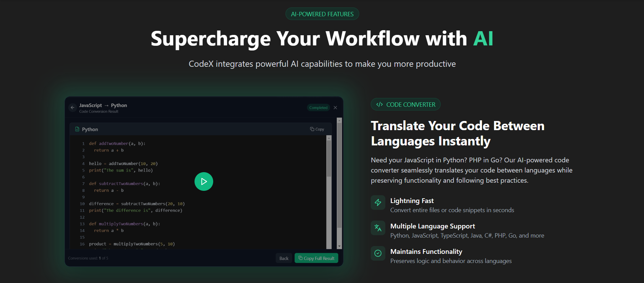Viewport: 644px width, 283px height.
Task: Click the 'Maintains Functionality' heading
Action: point(426,251)
